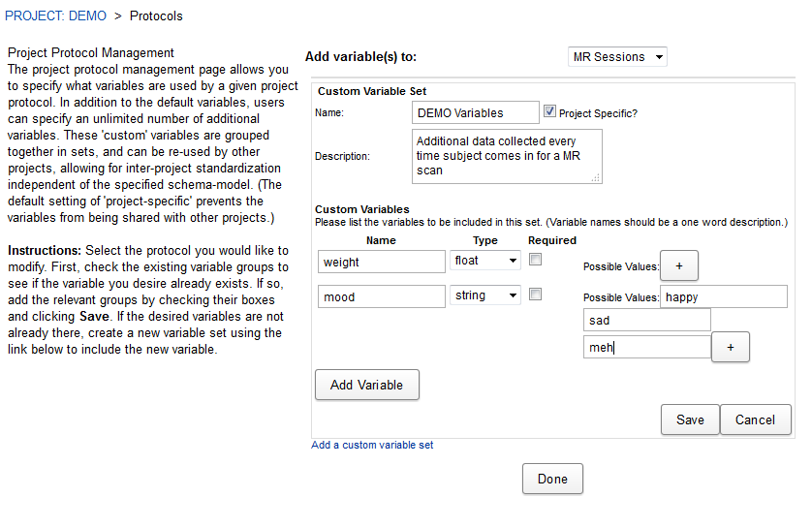
Task: Click the Done button
Action: coord(552,479)
